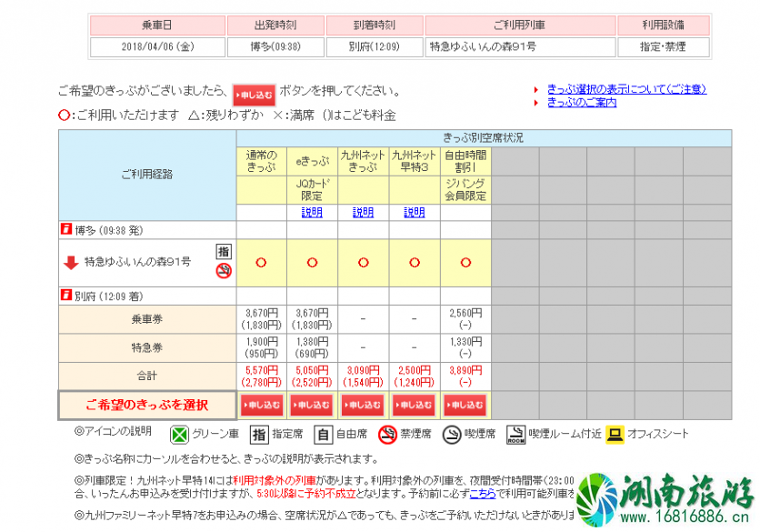Click the 自由席 legend icon
The width and height of the screenshot is (760, 532).
tap(323, 435)
